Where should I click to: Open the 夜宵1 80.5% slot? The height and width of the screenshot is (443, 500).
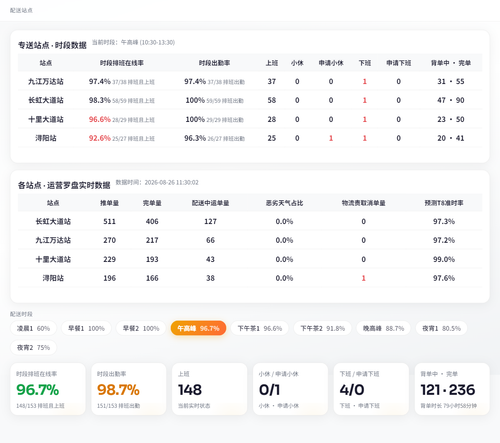pos(441,328)
